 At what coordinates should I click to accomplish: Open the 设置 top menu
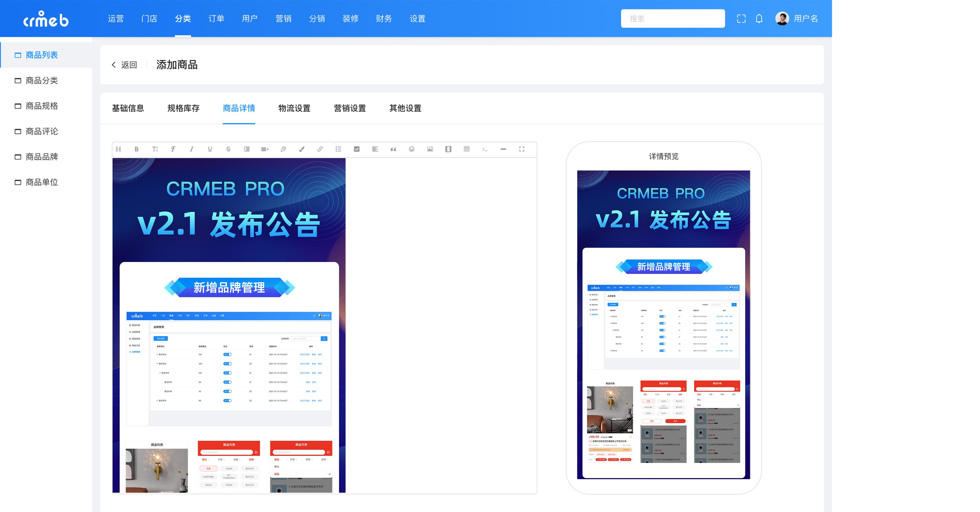coord(417,19)
